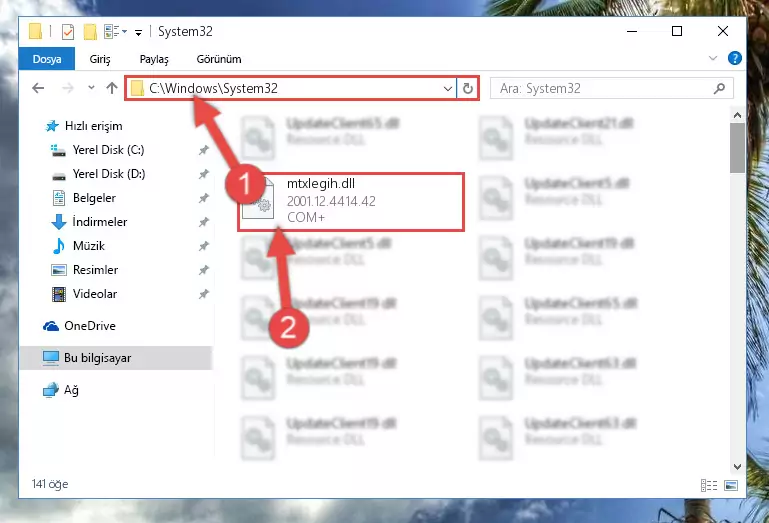
Task: Minimize the System32 window
Action: pos(632,31)
